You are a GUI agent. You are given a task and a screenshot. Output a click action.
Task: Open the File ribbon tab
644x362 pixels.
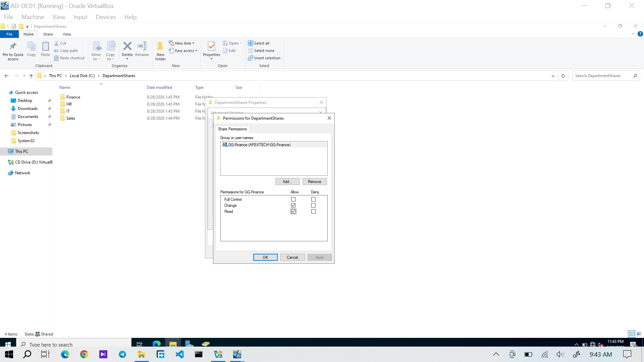point(9,34)
